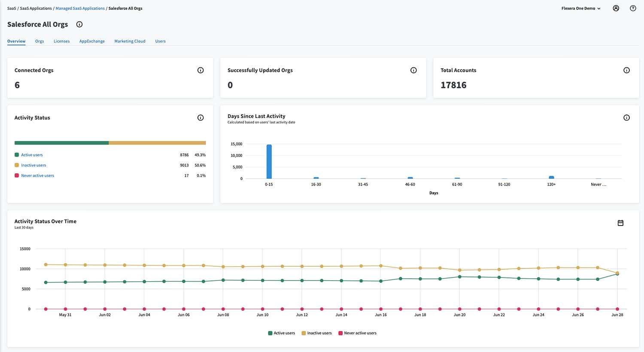The height and width of the screenshot is (352, 644).
Task: Click the Activity Status panel info icon
Action: (200, 117)
